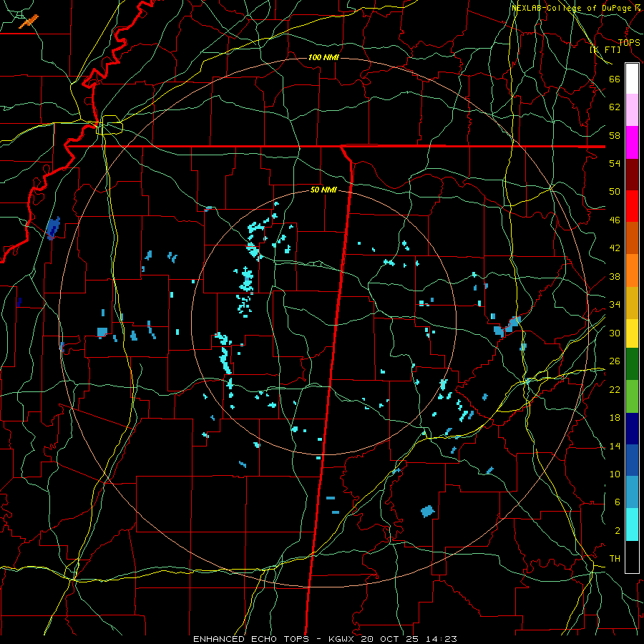
Task: Select the '42' scale label
Action: [x=615, y=248]
